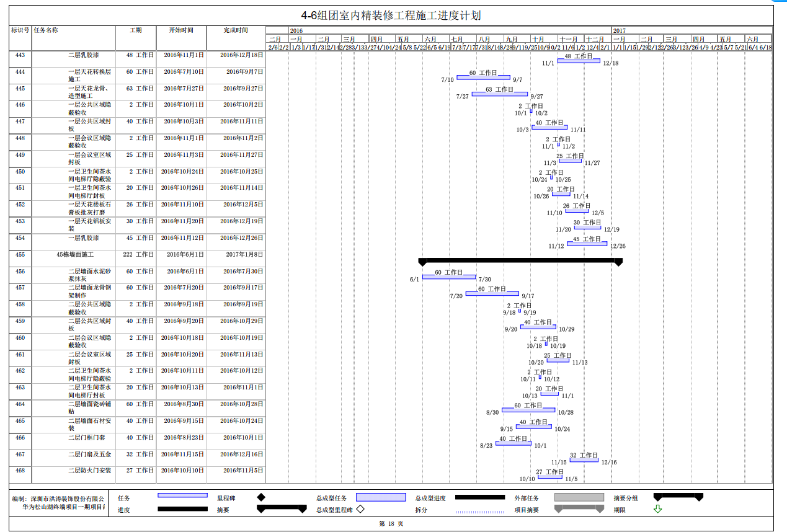This screenshot has height=532, width=787.
Task: Select row 455 identifier cell
Action: point(20,254)
